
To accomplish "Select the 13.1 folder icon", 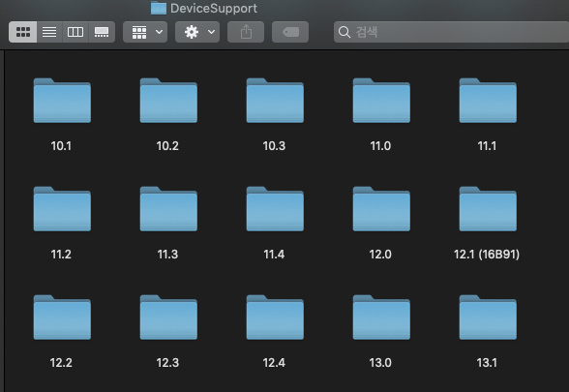I will click(488, 317).
